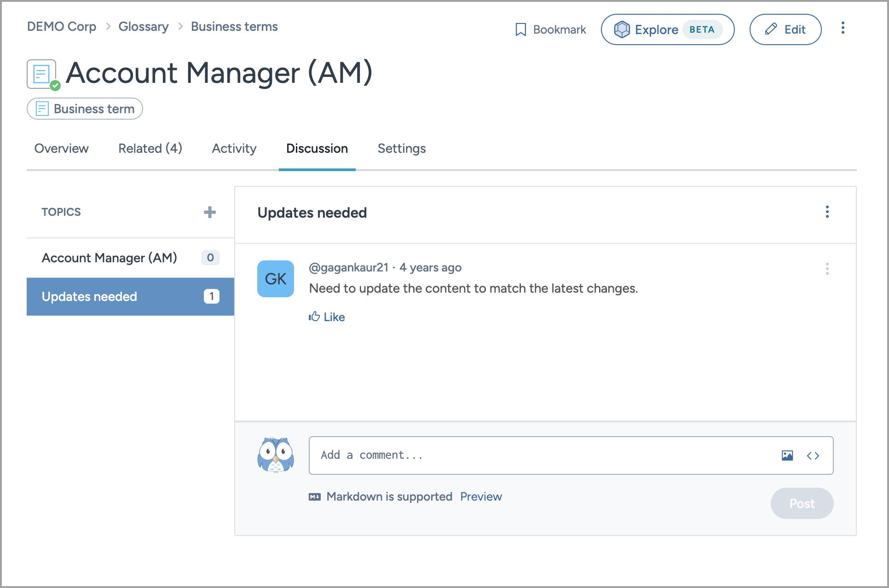Click the plus icon to add topic

[210, 212]
